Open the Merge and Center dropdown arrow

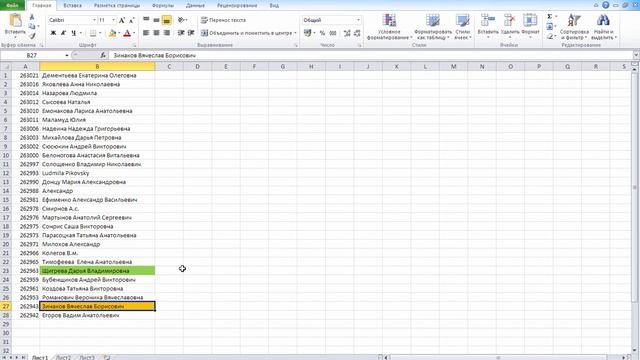coord(295,33)
